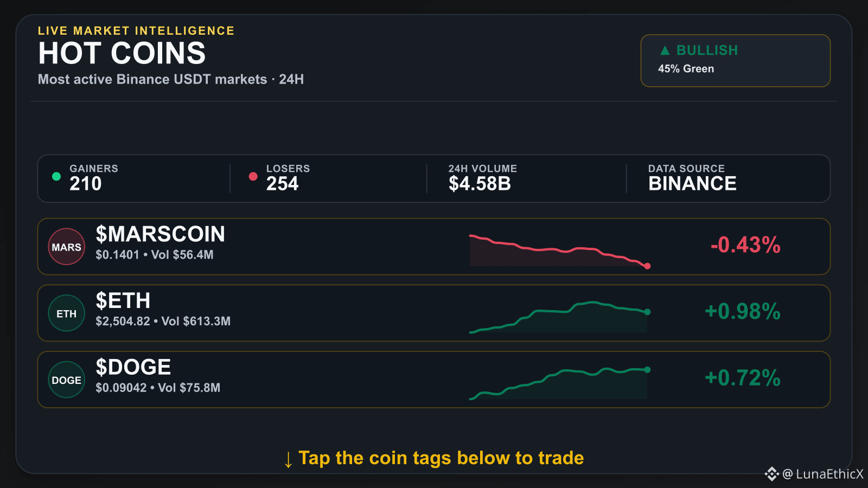Open the $DOGE coin tag
The image size is (868, 488).
coord(133,367)
